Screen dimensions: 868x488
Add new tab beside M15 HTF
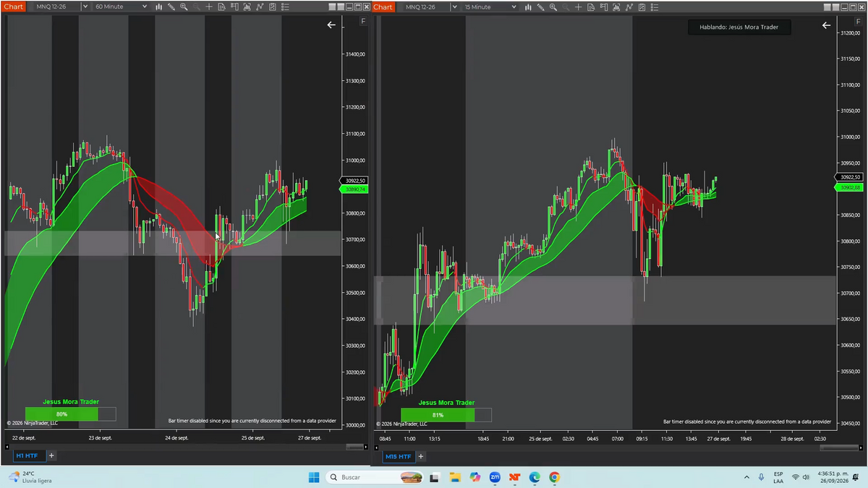point(421,456)
